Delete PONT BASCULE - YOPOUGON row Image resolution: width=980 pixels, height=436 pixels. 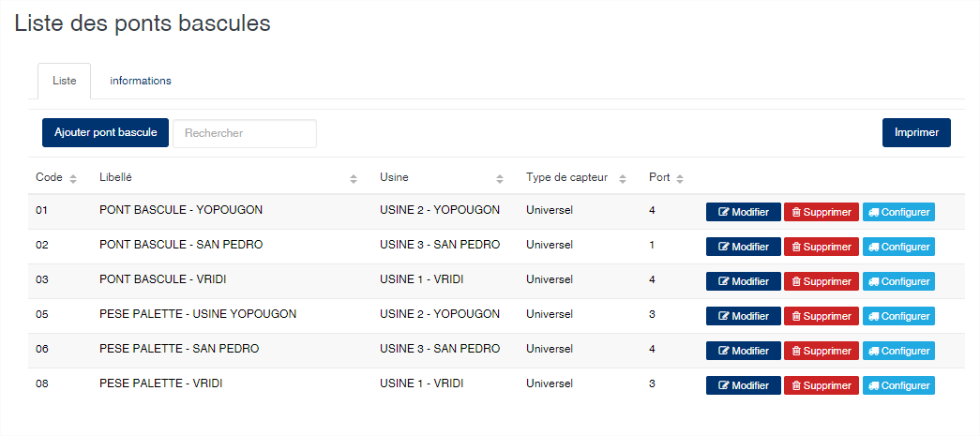[x=822, y=213]
